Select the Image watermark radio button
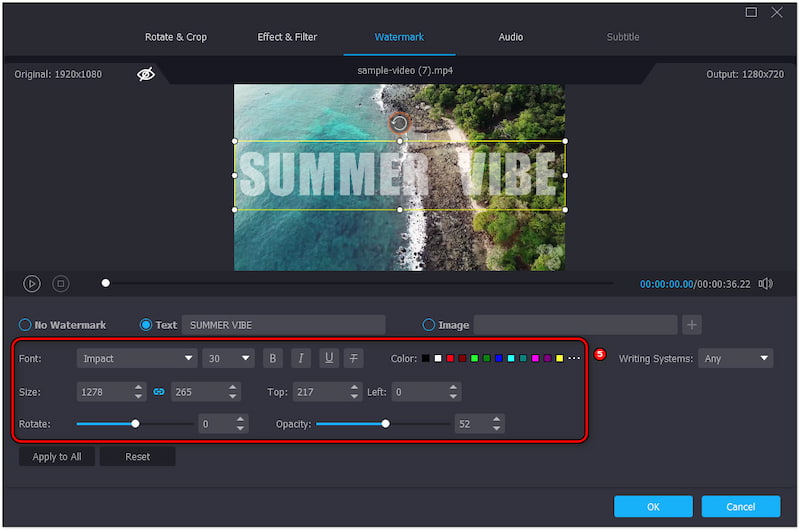This screenshot has height=530, width=800. click(x=429, y=325)
